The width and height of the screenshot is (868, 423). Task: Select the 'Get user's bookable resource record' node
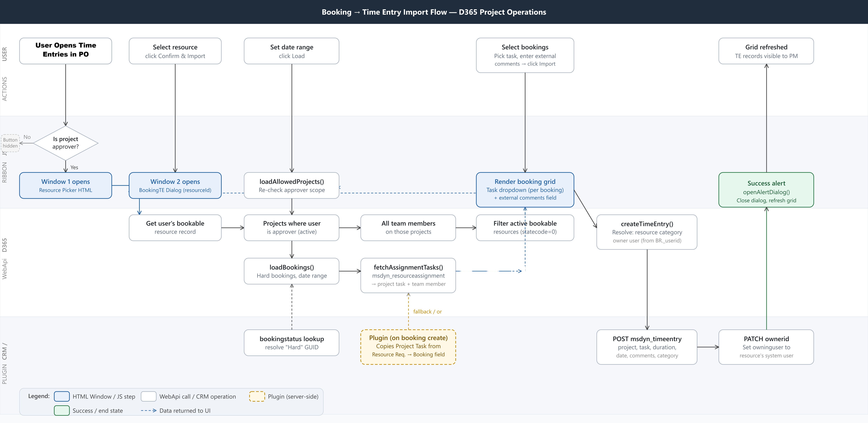coord(175,228)
